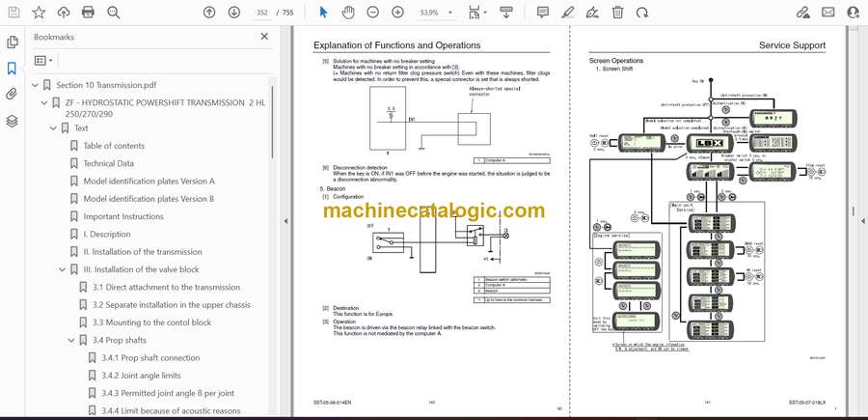
Task: Open the find text magnifier tool
Action: 114,13
